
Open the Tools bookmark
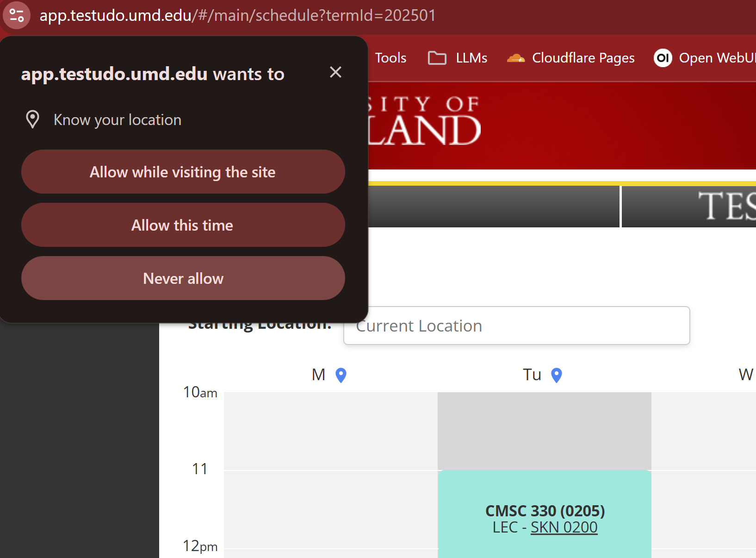point(390,57)
